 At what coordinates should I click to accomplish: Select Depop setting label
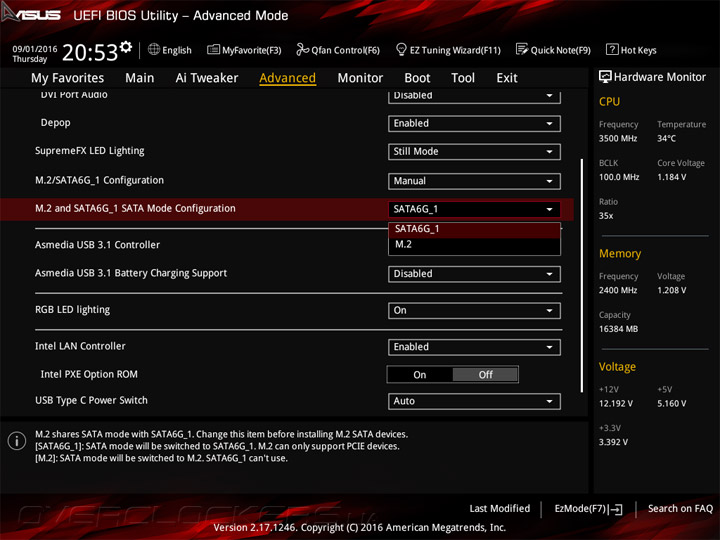[x=56, y=123]
